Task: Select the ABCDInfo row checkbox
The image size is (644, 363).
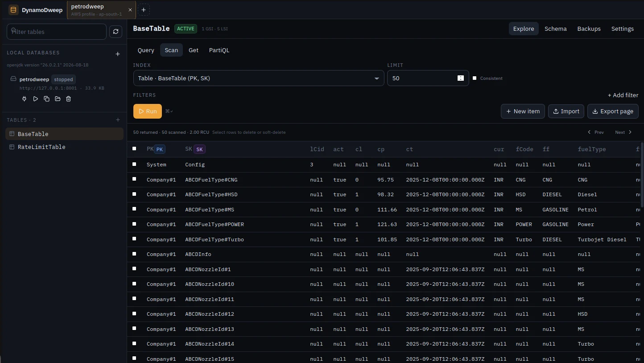Action: pos(134,254)
